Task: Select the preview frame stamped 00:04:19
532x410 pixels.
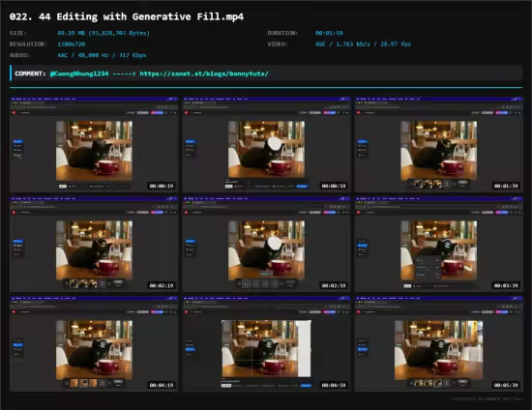Action: point(94,344)
